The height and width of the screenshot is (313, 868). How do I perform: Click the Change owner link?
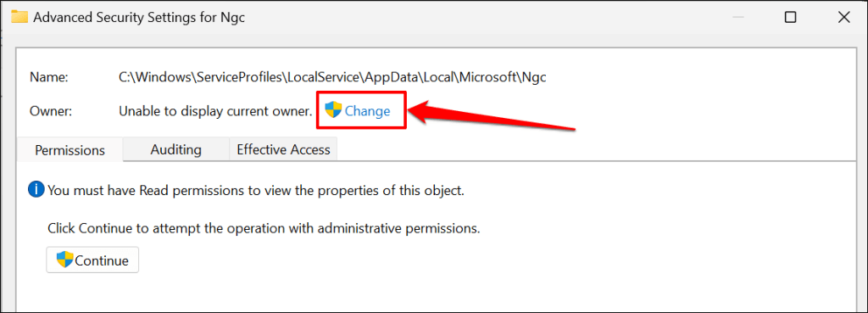(x=368, y=111)
